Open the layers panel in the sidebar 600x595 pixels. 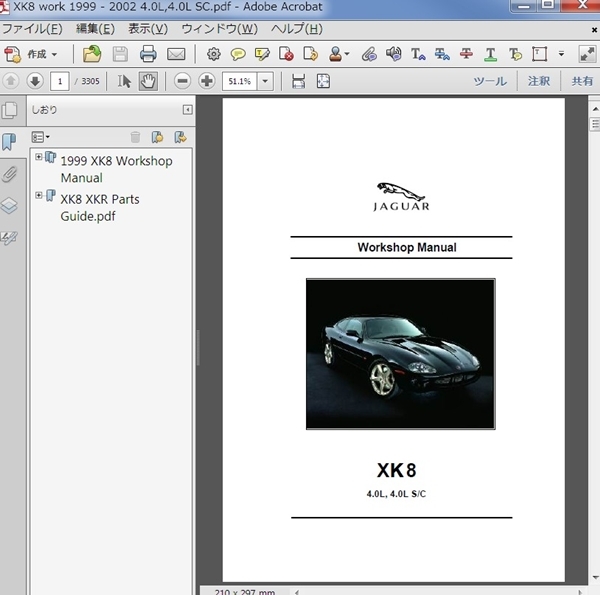pyautogui.click(x=9, y=206)
